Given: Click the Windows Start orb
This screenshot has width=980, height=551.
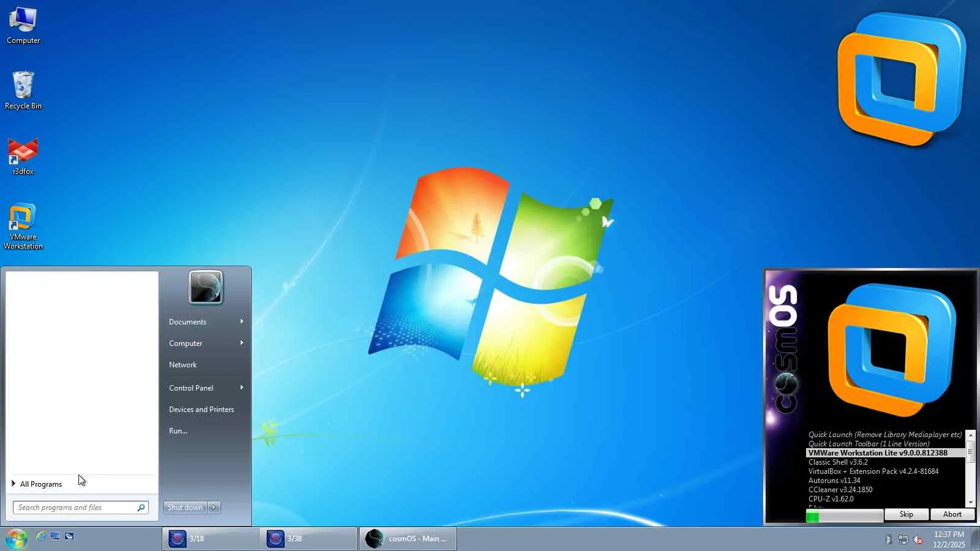Looking at the screenshot, I should tap(16, 539).
